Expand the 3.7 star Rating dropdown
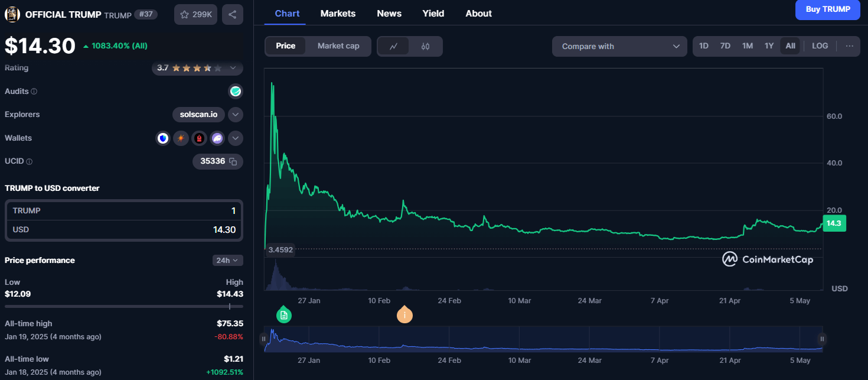 click(x=197, y=68)
